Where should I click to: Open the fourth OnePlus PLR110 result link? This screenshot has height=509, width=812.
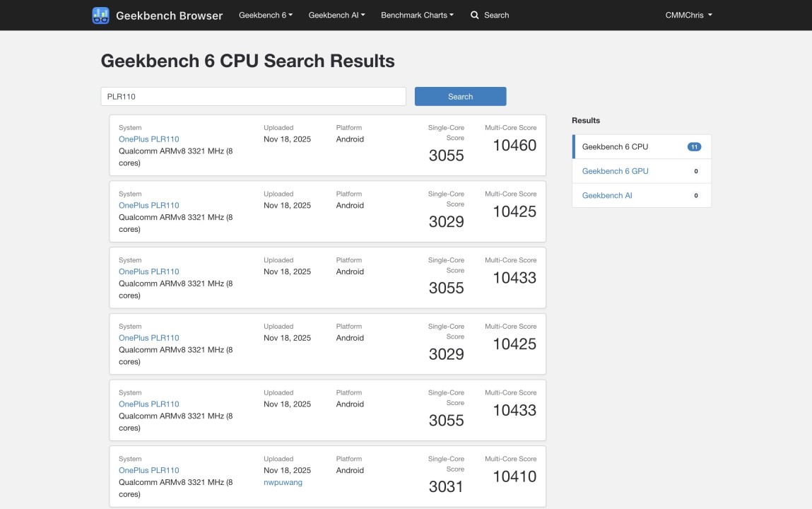coord(148,338)
